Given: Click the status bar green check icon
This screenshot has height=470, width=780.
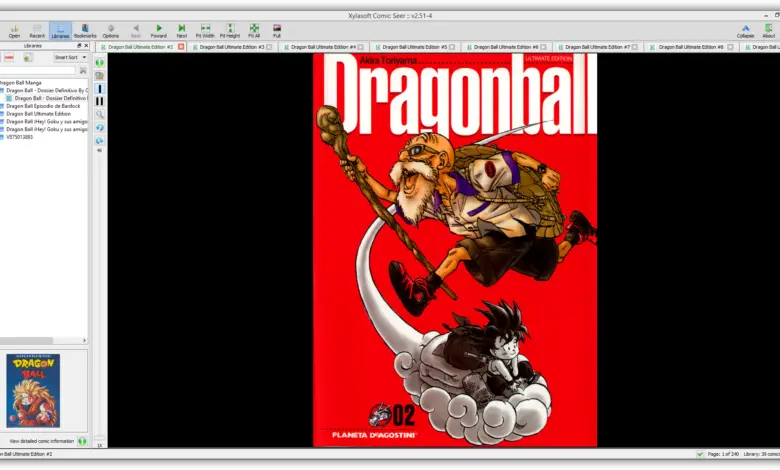Looking at the screenshot, I should point(700,454).
